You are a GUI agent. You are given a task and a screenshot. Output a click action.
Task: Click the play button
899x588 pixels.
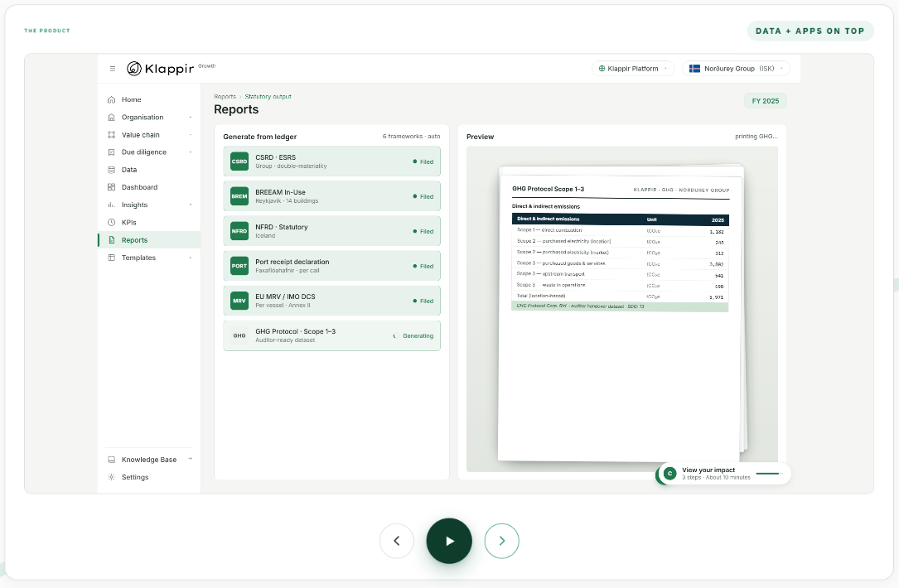(x=449, y=541)
